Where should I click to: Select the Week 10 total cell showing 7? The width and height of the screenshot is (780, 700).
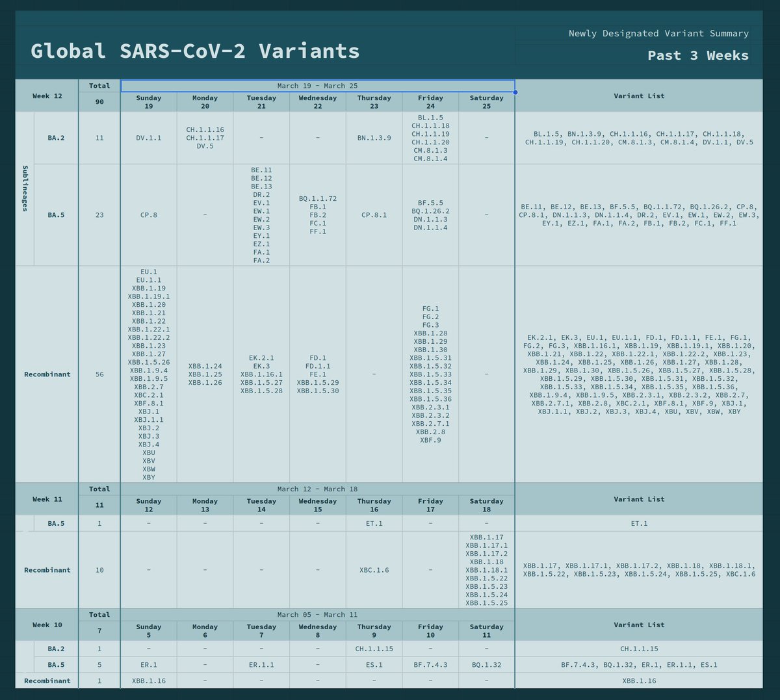pos(99,630)
